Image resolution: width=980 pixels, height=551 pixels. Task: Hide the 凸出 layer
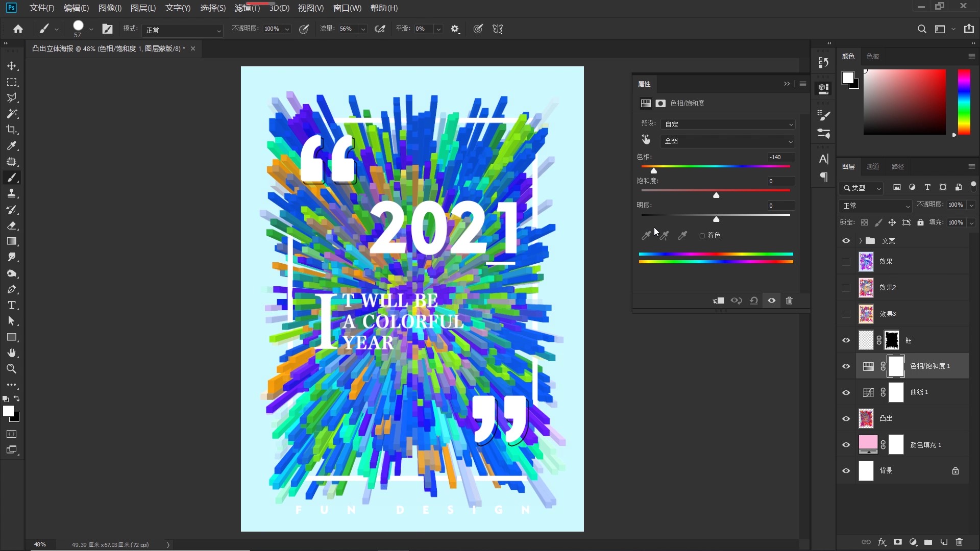pyautogui.click(x=846, y=418)
